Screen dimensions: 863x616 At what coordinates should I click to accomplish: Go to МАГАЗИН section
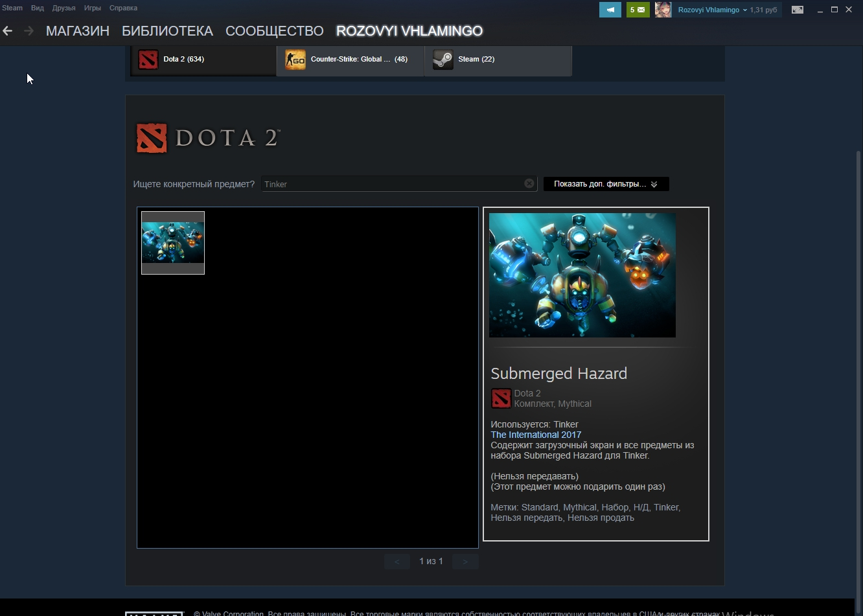click(78, 30)
